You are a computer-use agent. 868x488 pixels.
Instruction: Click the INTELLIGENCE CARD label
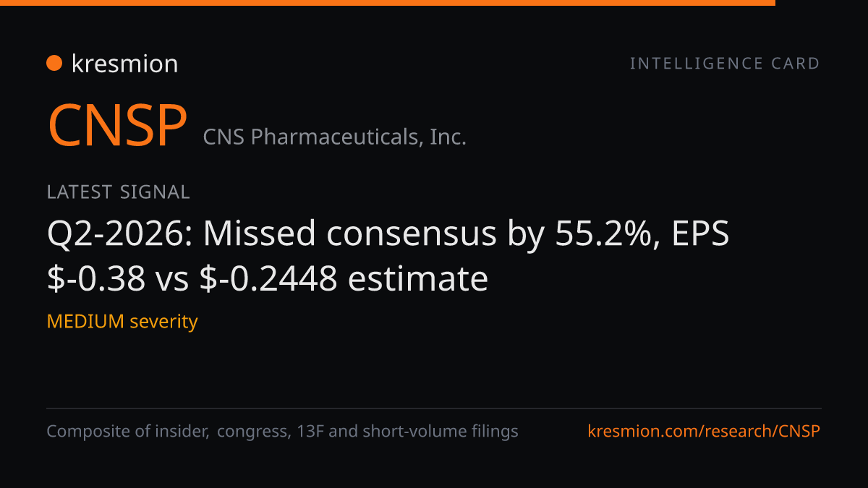tap(725, 64)
